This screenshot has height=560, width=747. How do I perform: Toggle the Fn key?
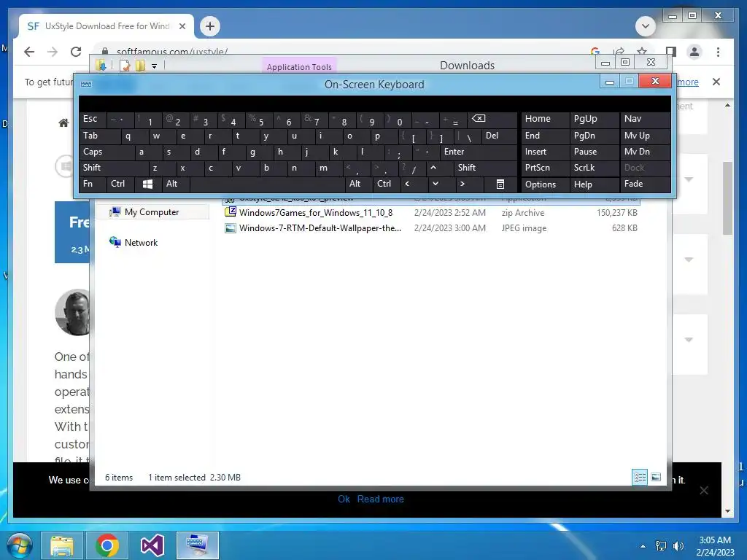point(93,184)
